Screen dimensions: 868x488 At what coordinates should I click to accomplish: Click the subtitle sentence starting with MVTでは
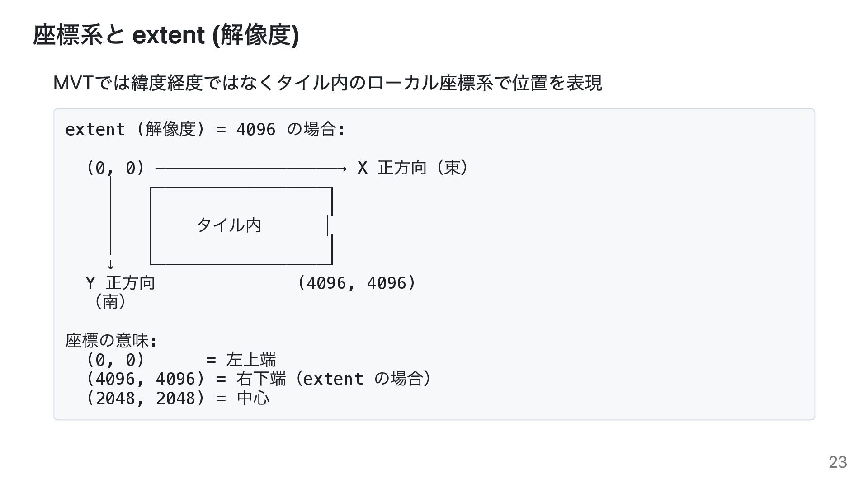[x=327, y=83]
